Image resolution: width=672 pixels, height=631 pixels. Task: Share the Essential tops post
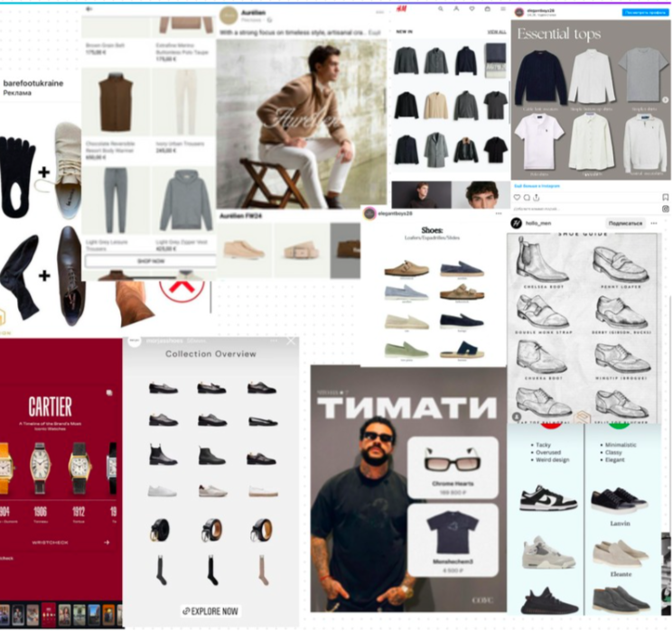(x=537, y=198)
